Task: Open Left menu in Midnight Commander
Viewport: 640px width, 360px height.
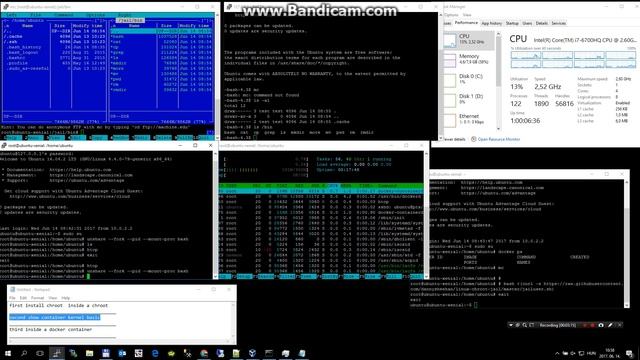Action: 11,15
